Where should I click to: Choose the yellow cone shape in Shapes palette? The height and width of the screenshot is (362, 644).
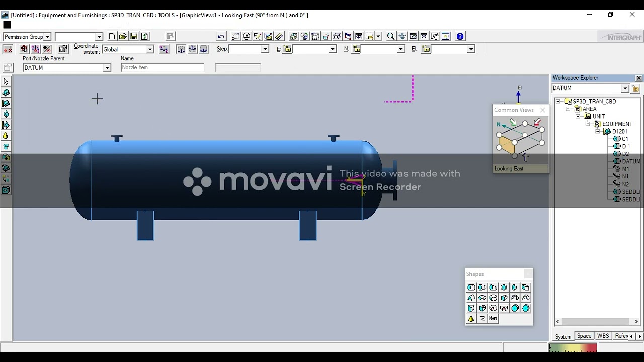pos(471,318)
